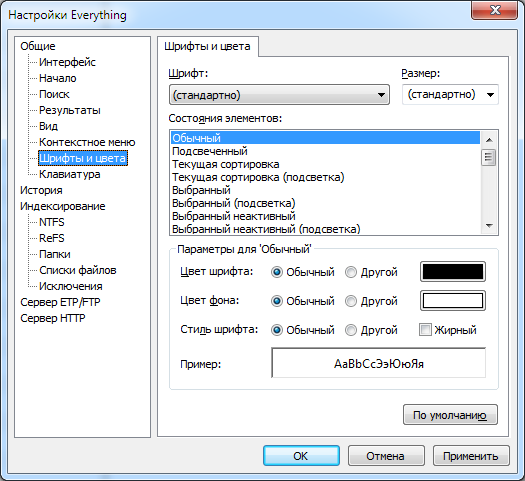Click the АаВbСсЭэЮюЯя sample preview box
The image size is (525, 481).
click(x=378, y=363)
